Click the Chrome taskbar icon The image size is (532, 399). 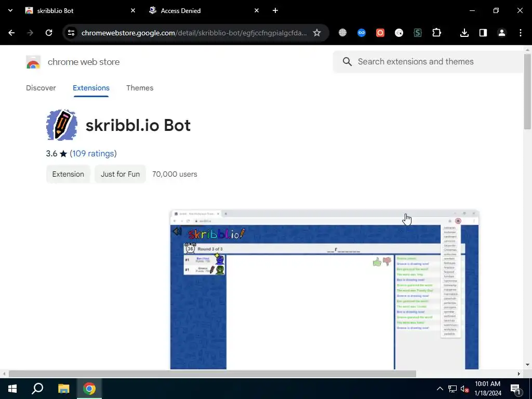(89, 389)
